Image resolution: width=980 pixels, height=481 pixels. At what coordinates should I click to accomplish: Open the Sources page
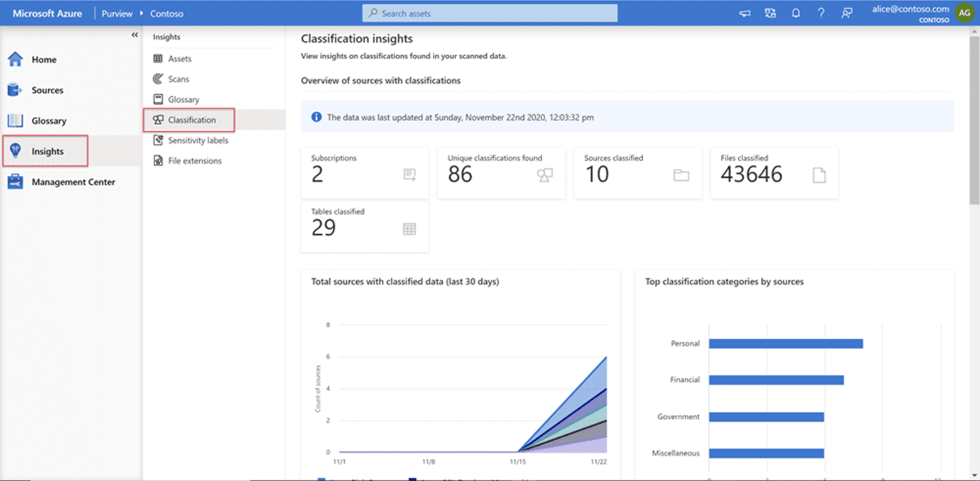point(47,90)
